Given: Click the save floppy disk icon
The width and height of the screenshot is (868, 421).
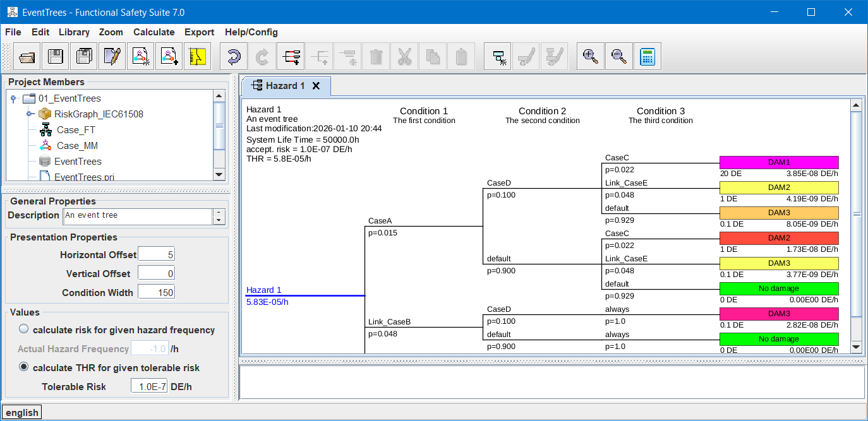Looking at the screenshot, I should pyautogui.click(x=56, y=57).
